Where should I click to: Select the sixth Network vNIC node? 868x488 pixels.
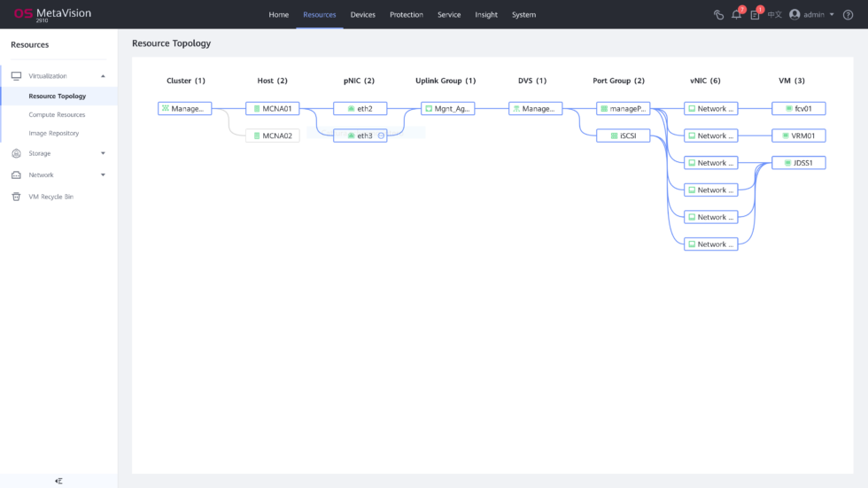tap(710, 244)
